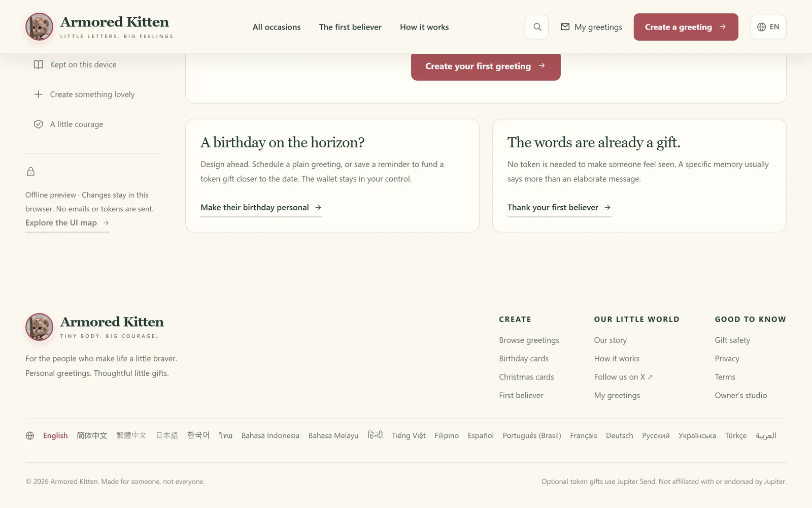Image resolution: width=812 pixels, height=508 pixels.
Task: Click the Create a greeting header button
Action: [686, 27]
